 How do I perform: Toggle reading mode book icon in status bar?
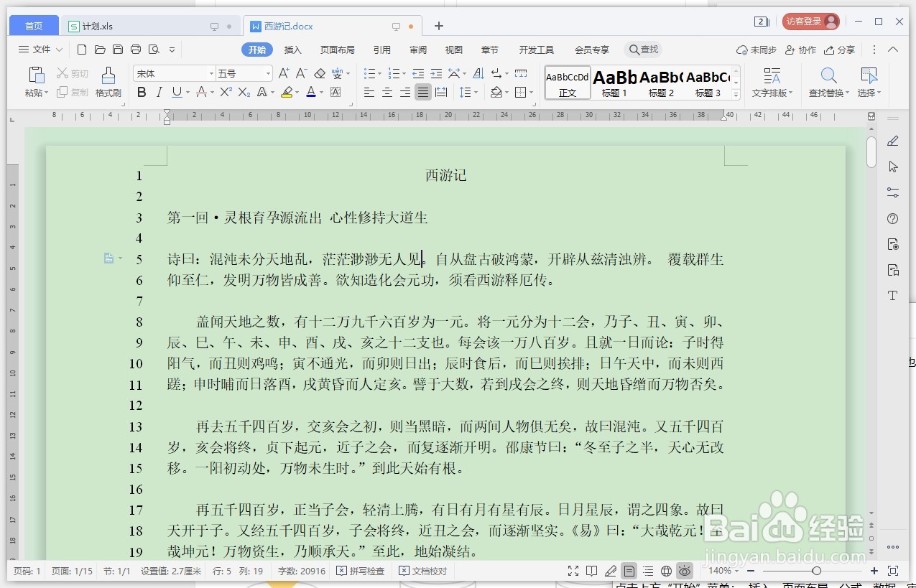coord(591,571)
